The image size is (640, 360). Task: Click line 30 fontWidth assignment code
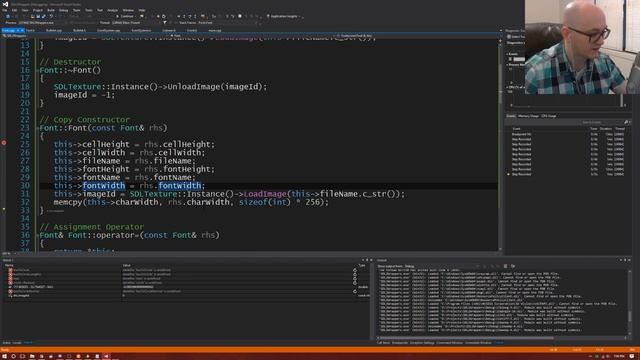(129, 186)
